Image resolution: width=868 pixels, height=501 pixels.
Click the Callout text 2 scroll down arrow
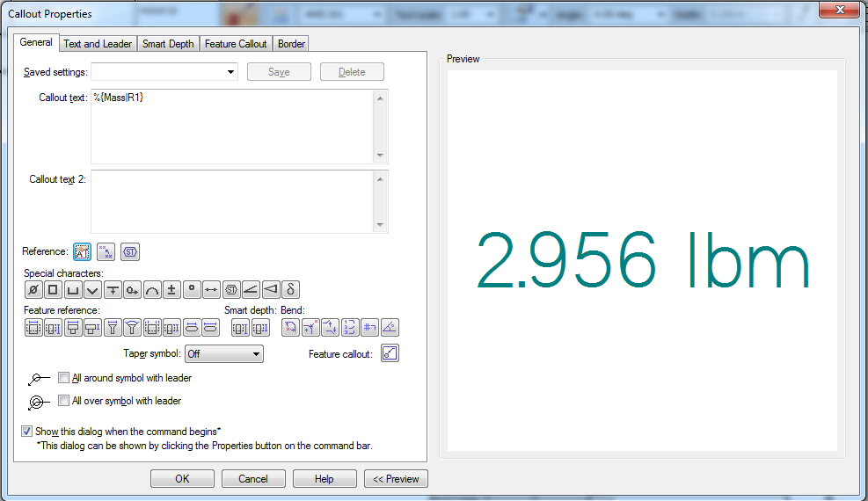point(380,224)
